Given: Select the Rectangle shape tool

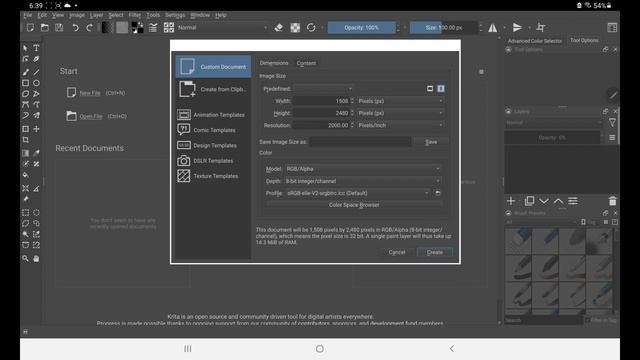Looking at the screenshot, I should [x=25, y=83].
